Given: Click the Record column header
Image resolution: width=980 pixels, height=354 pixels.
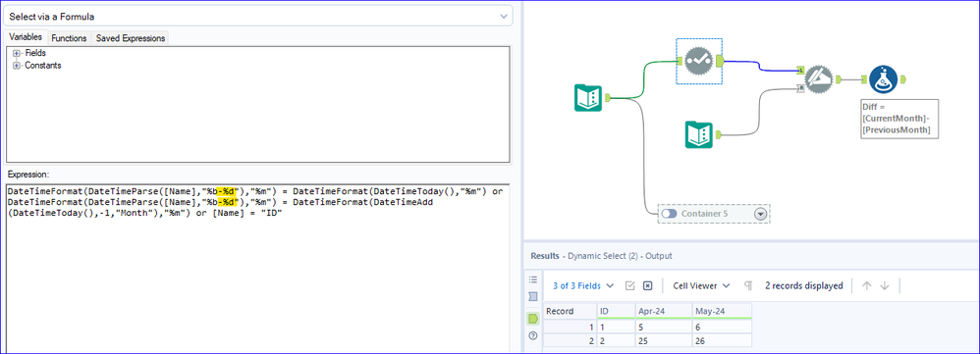Looking at the screenshot, I should point(570,310).
